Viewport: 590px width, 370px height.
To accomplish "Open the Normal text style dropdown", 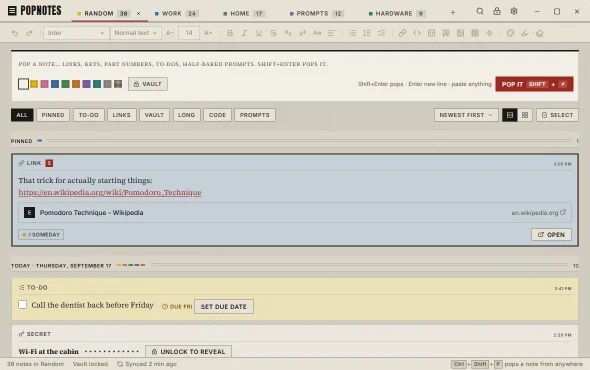I will 135,33.
